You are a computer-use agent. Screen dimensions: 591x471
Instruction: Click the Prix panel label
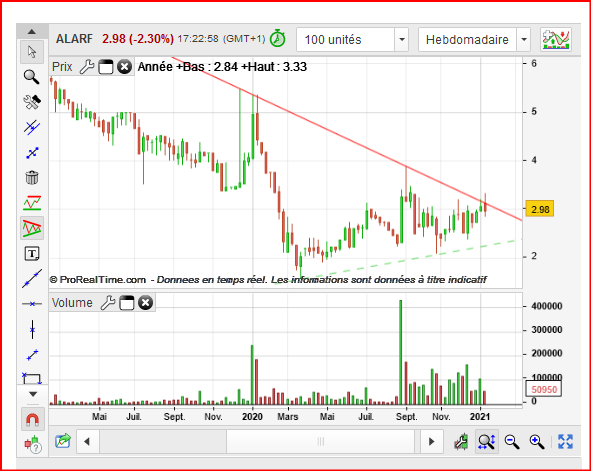[62, 67]
